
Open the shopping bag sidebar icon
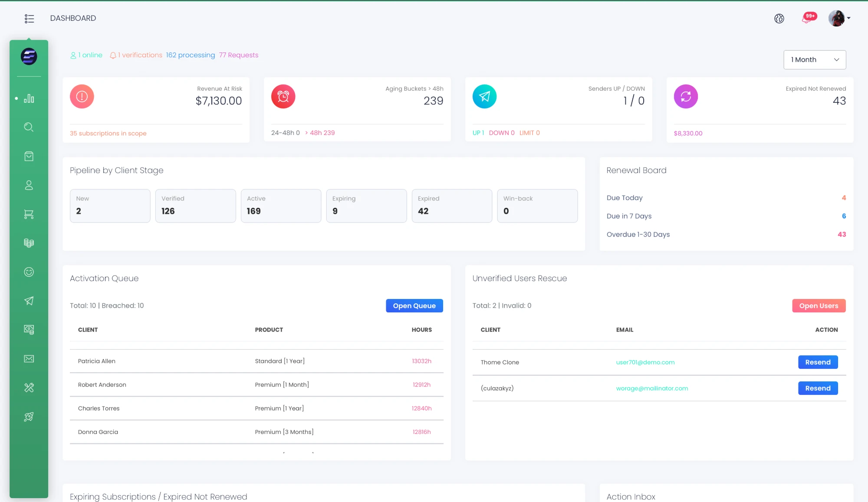pyautogui.click(x=29, y=156)
